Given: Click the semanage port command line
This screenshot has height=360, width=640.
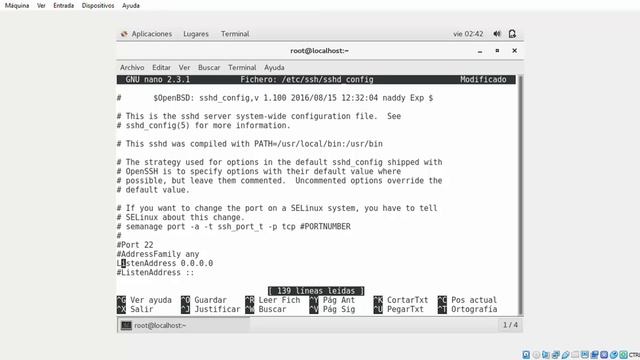Looking at the screenshot, I should [233, 227].
